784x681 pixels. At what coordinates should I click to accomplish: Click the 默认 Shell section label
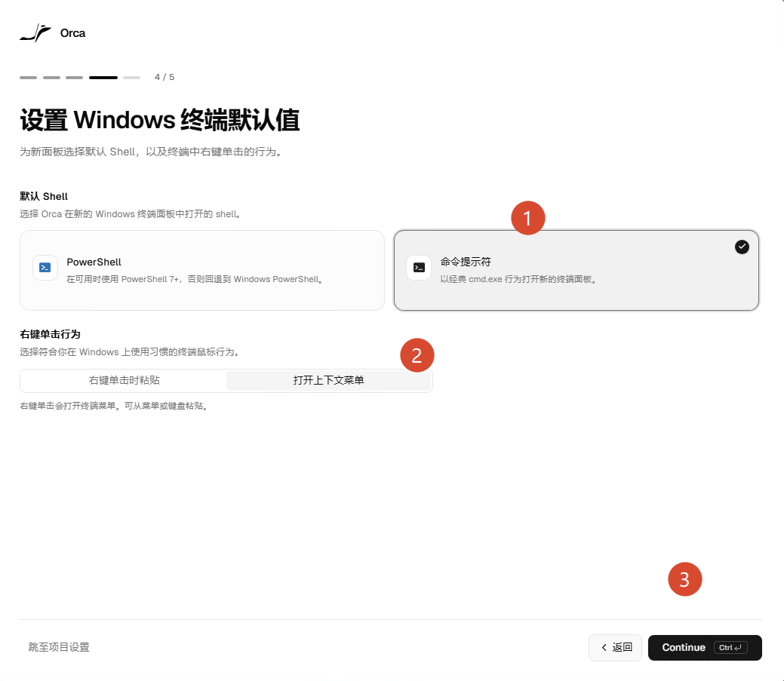(44, 196)
